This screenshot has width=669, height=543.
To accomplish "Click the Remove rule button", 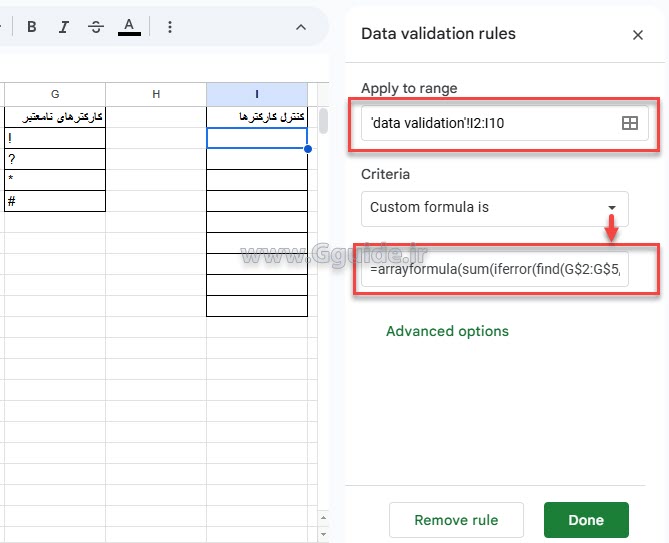I will [456, 520].
